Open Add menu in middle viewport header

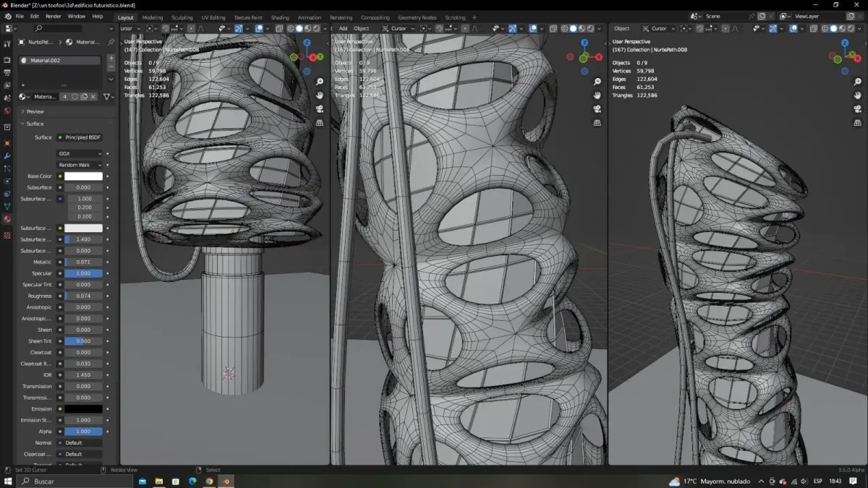pos(343,28)
